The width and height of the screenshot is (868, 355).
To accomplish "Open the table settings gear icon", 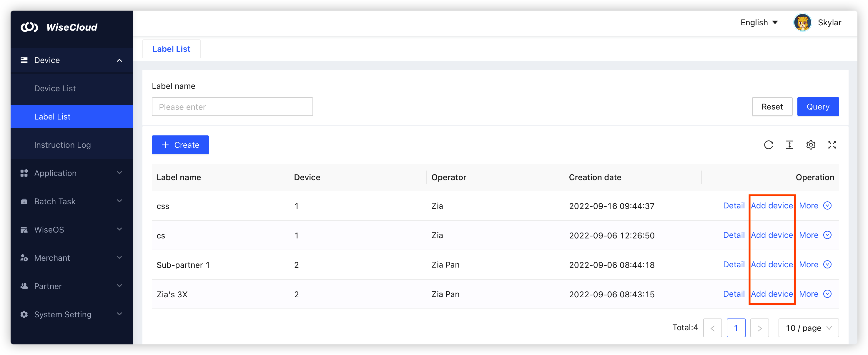I will click(811, 145).
